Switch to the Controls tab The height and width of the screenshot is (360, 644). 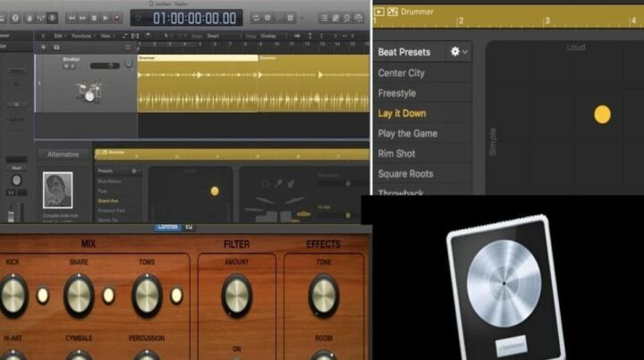coord(167,226)
